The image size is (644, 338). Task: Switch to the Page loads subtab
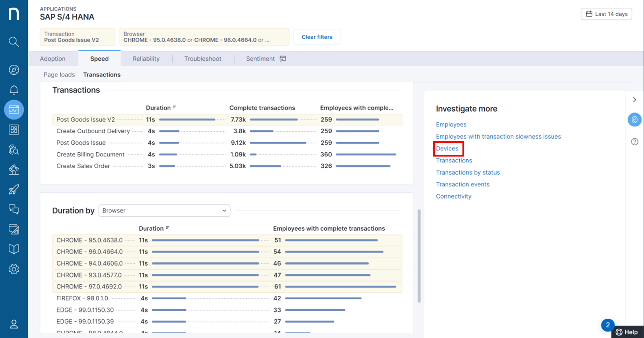click(59, 75)
